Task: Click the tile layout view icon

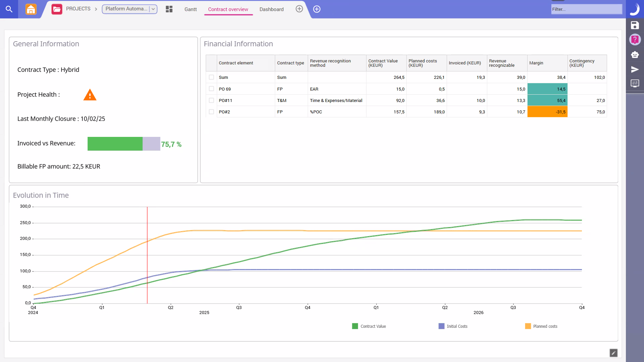Action: 169,9
